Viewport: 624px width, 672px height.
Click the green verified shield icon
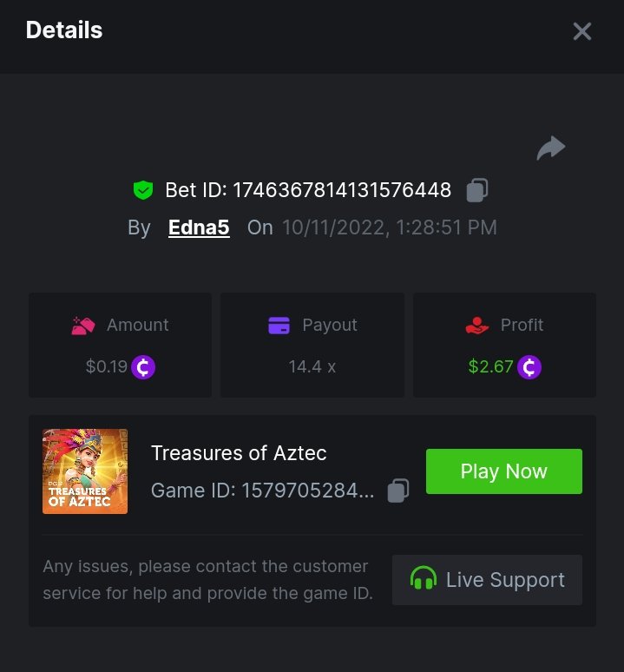(142, 190)
